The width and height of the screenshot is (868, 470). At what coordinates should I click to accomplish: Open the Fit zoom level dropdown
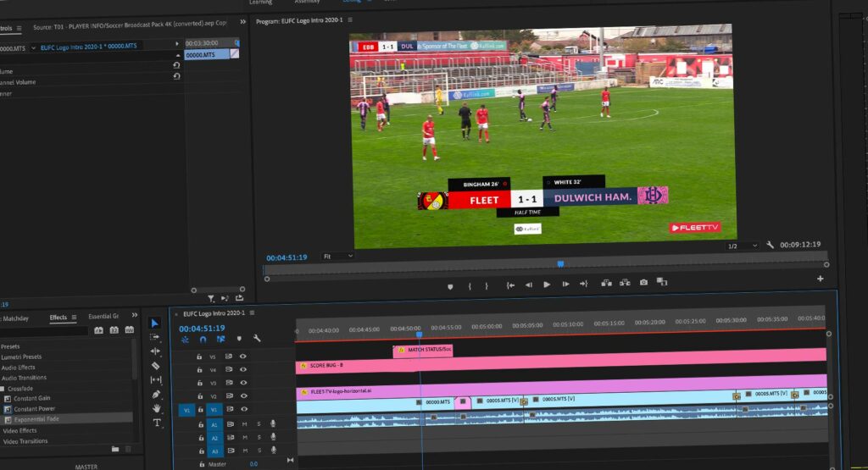[337, 256]
